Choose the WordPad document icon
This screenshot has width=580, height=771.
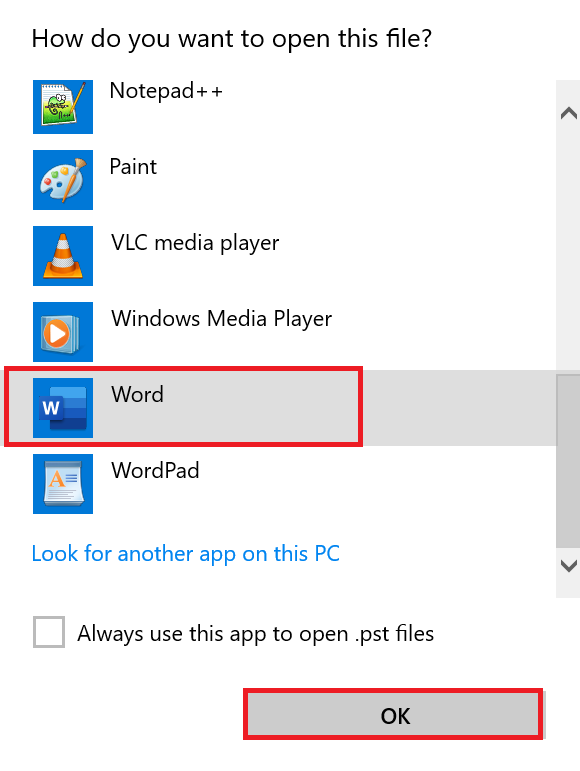pyautogui.click(x=63, y=484)
